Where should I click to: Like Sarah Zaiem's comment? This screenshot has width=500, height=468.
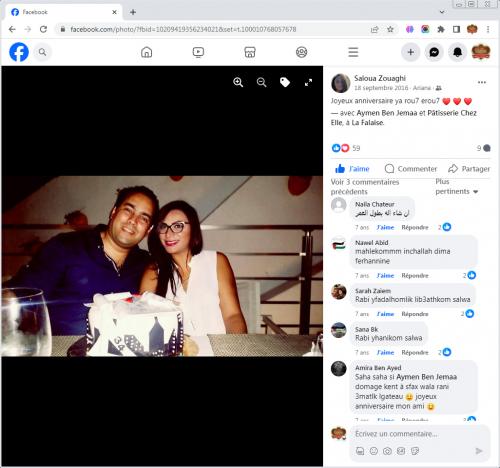(x=385, y=314)
